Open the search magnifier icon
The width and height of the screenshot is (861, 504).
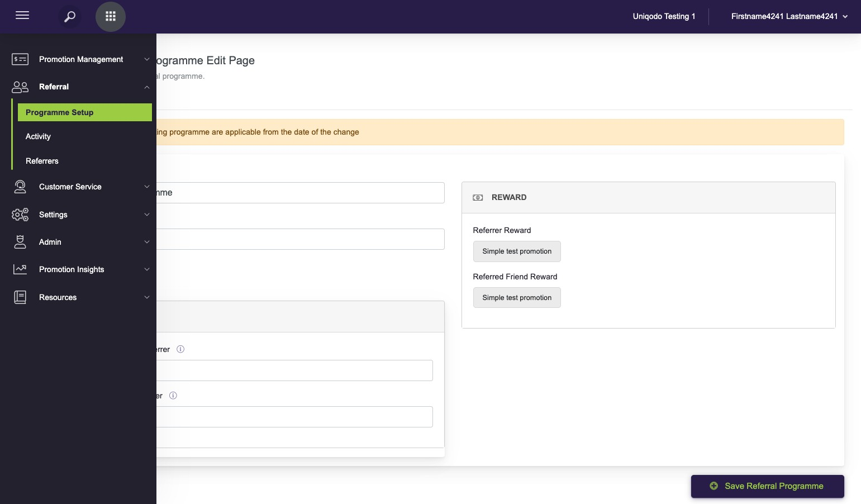pyautogui.click(x=70, y=17)
